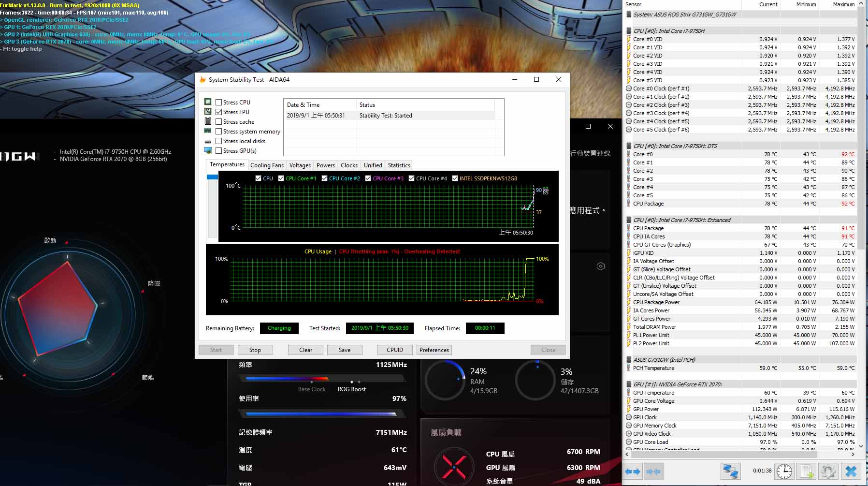Switch to the Powers tab
868x486 pixels.
[x=325, y=165]
